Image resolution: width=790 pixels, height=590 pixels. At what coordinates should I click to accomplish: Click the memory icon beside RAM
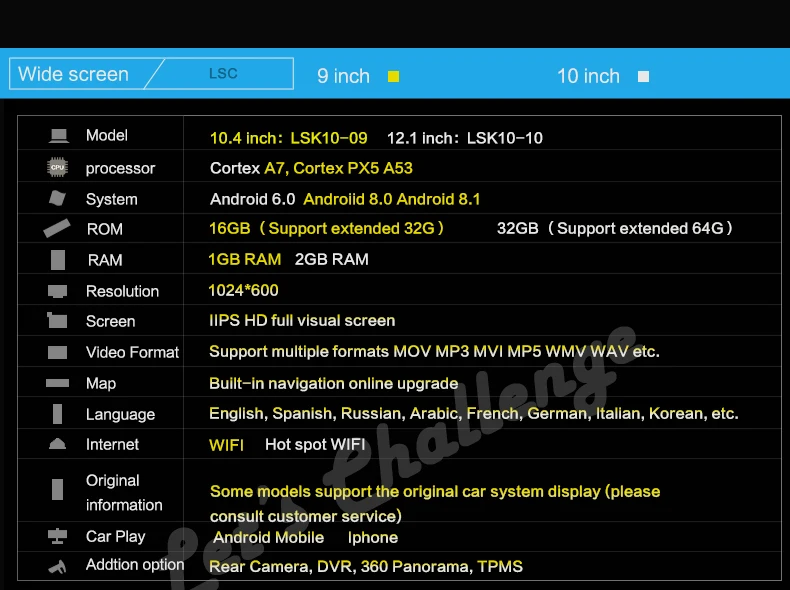(x=58, y=260)
